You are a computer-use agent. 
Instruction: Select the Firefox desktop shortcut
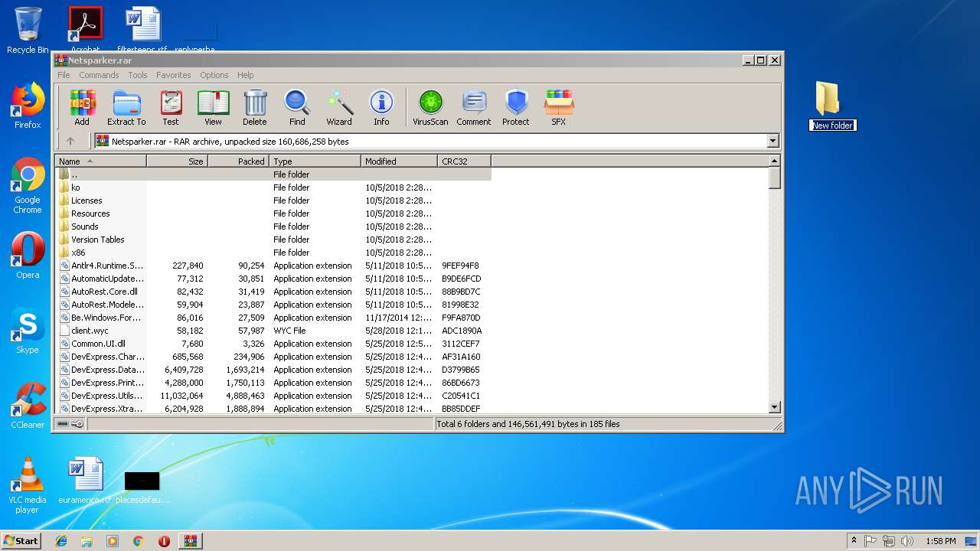[x=28, y=106]
